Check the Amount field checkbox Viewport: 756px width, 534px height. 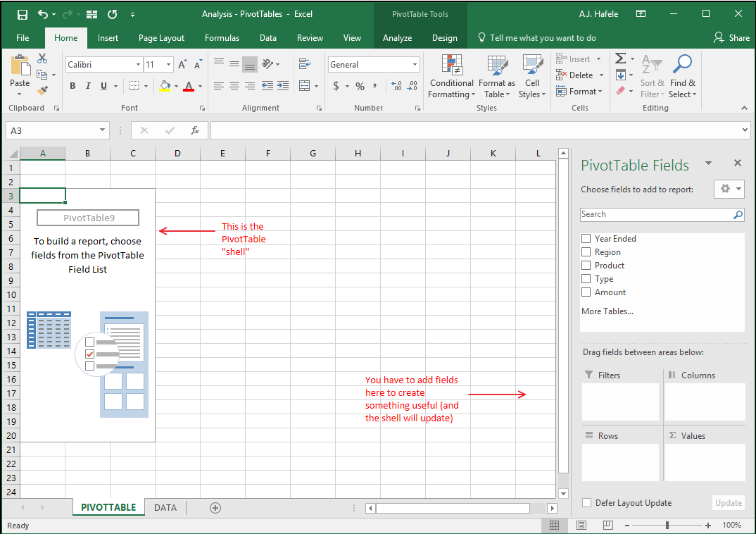click(586, 292)
